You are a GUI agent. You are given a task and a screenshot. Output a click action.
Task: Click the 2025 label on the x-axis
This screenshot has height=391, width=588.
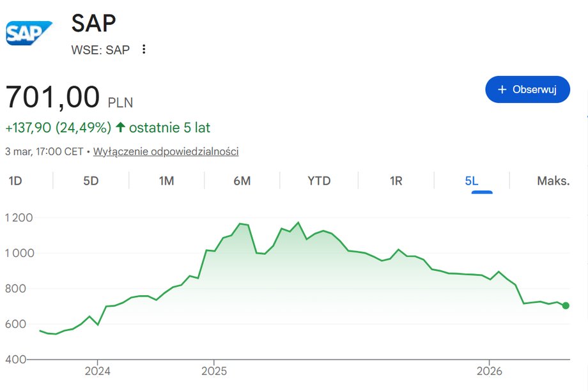point(214,371)
